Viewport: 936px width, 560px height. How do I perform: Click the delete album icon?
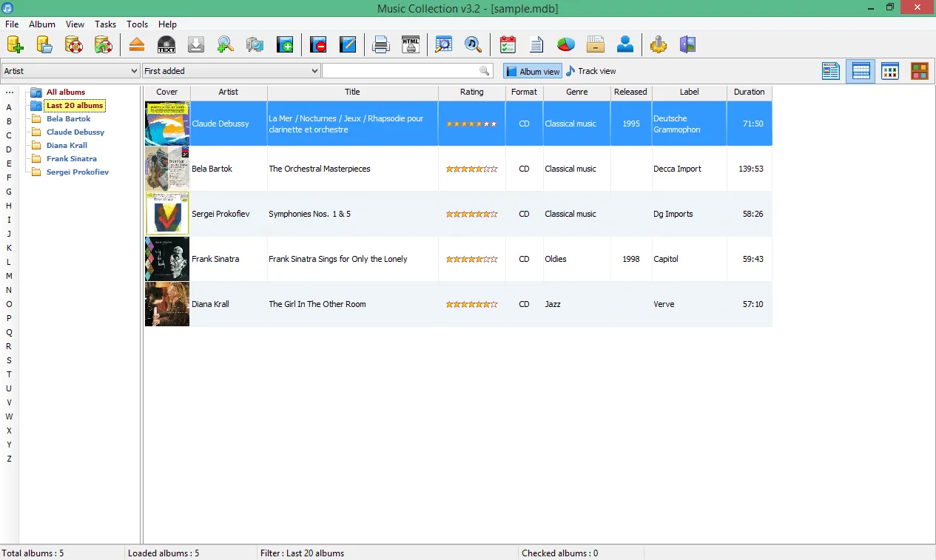pyautogui.click(x=319, y=44)
